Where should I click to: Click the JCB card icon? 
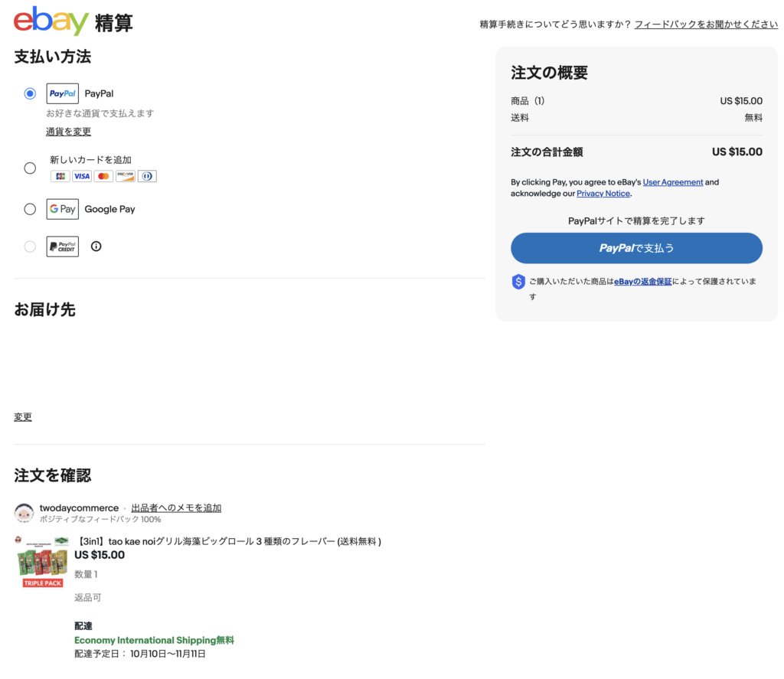click(60, 176)
